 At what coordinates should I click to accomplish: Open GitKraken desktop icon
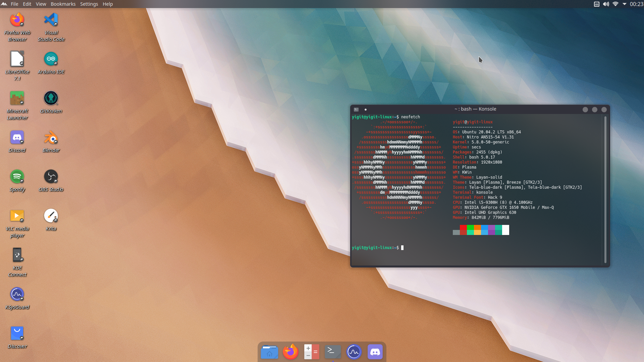(51, 98)
